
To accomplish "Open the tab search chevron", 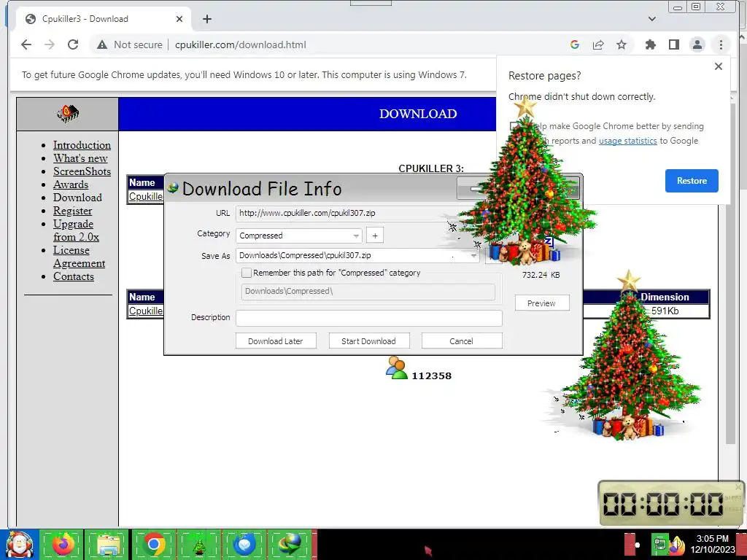I will tap(652, 19).
